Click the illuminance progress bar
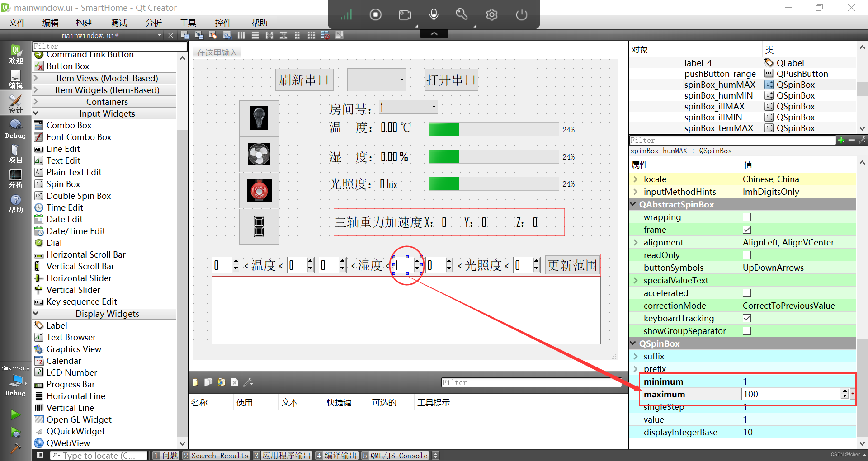Image resolution: width=868 pixels, height=461 pixels. coord(494,183)
